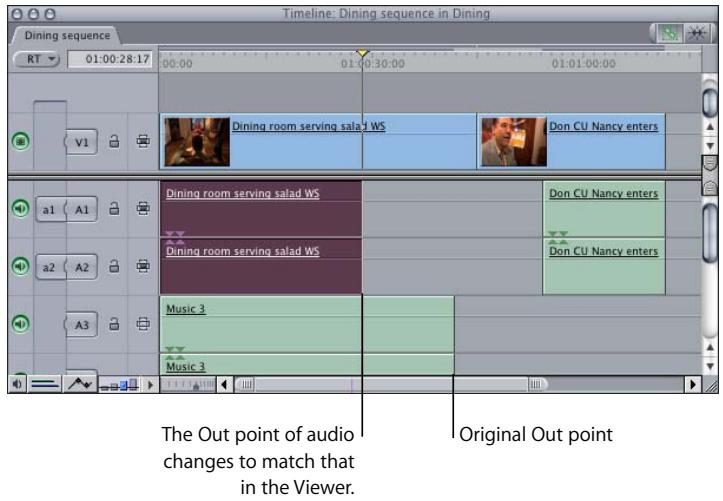Click audio tracks scroll up arrow
The width and height of the screenshot is (723, 501).
click(x=710, y=347)
